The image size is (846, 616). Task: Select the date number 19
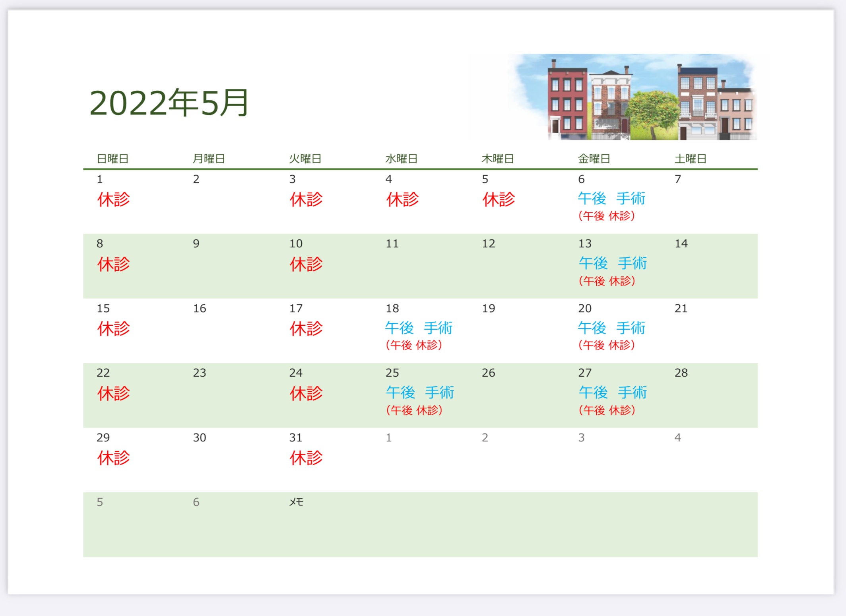point(488,308)
